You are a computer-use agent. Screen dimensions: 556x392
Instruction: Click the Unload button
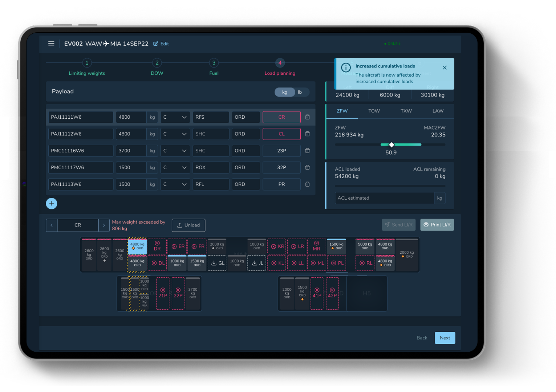(188, 225)
